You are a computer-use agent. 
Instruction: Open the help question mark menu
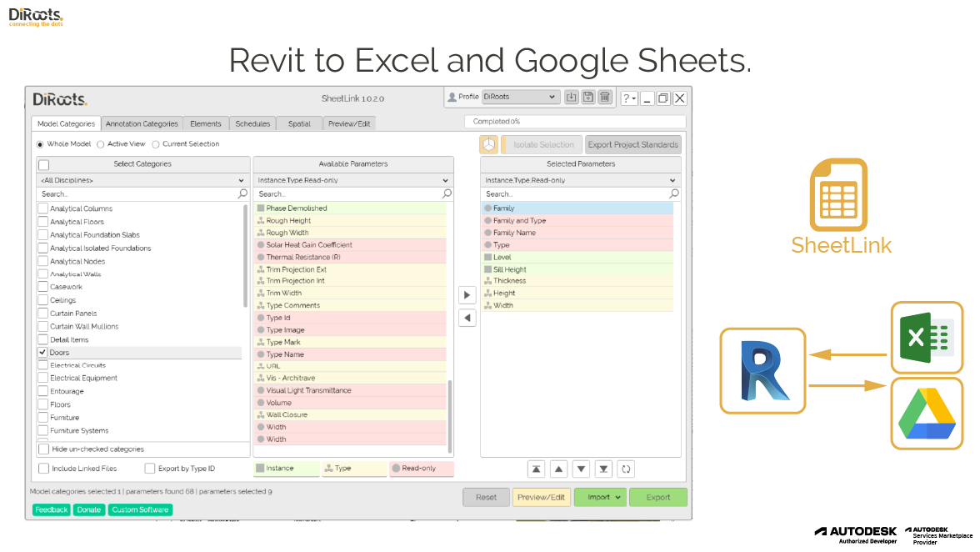tap(628, 98)
